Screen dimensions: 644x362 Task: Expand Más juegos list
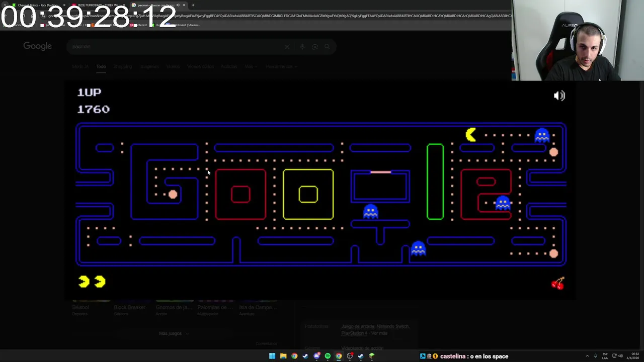tap(174, 333)
